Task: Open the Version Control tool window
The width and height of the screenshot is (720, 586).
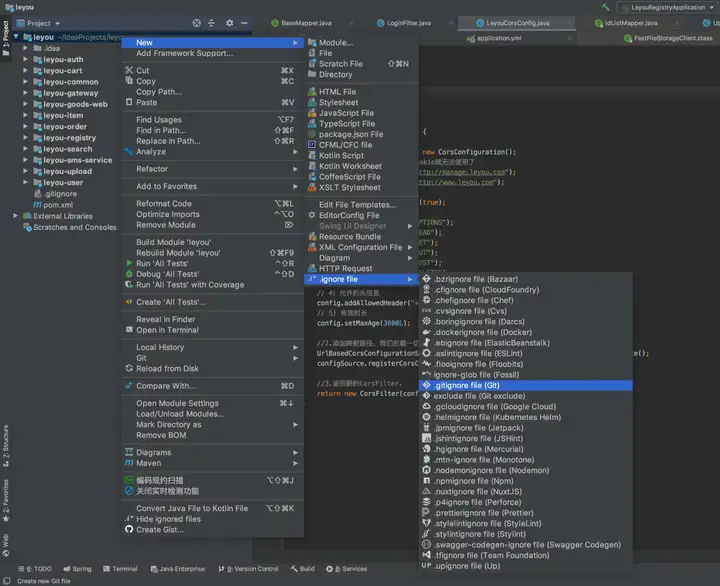Action: pyautogui.click(x=250, y=568)
